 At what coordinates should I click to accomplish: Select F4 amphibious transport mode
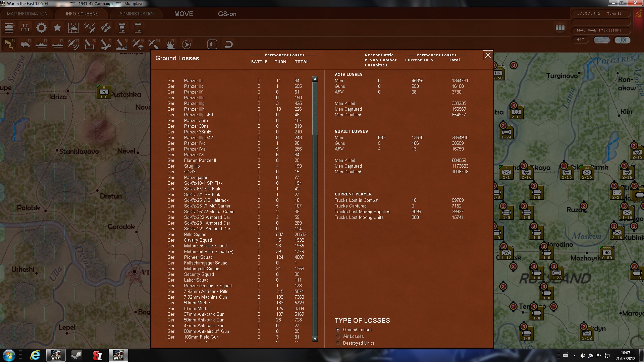pos(57,44)
